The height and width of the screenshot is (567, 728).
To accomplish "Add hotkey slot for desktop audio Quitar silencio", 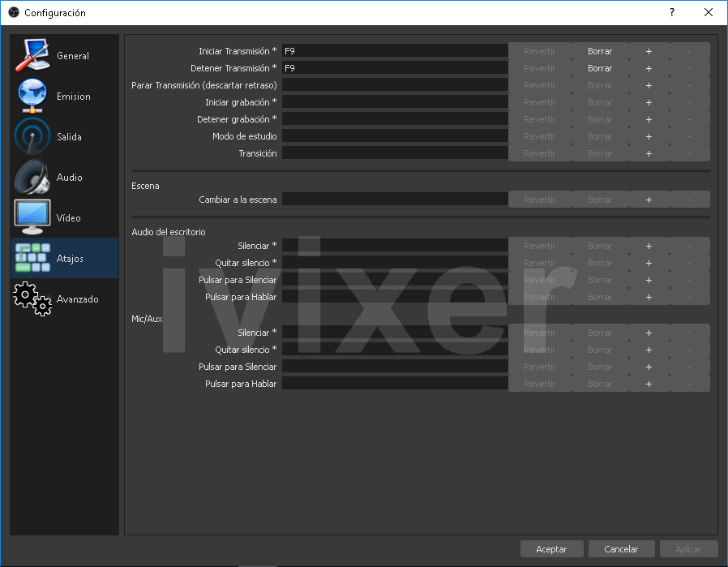I will click(x=649, y=263).
